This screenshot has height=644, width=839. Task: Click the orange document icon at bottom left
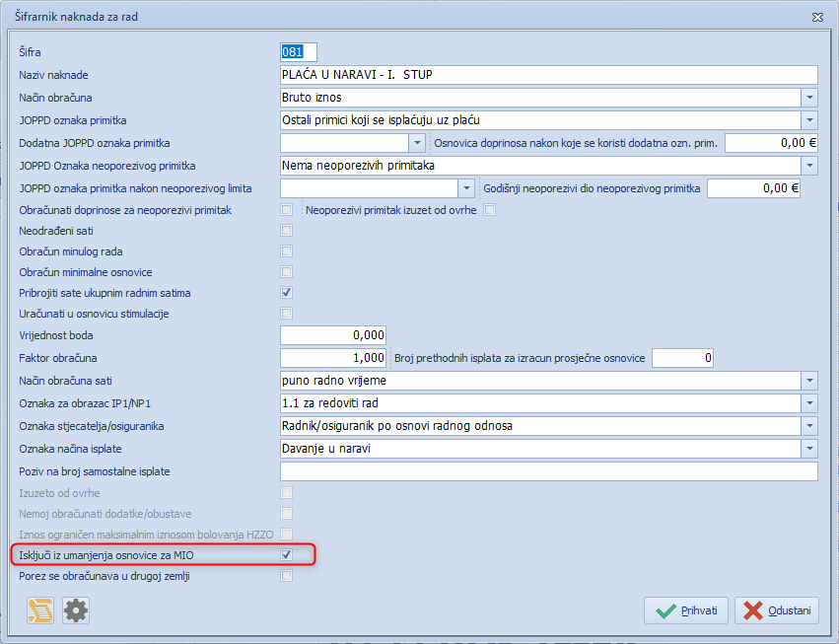pos(40,610)
